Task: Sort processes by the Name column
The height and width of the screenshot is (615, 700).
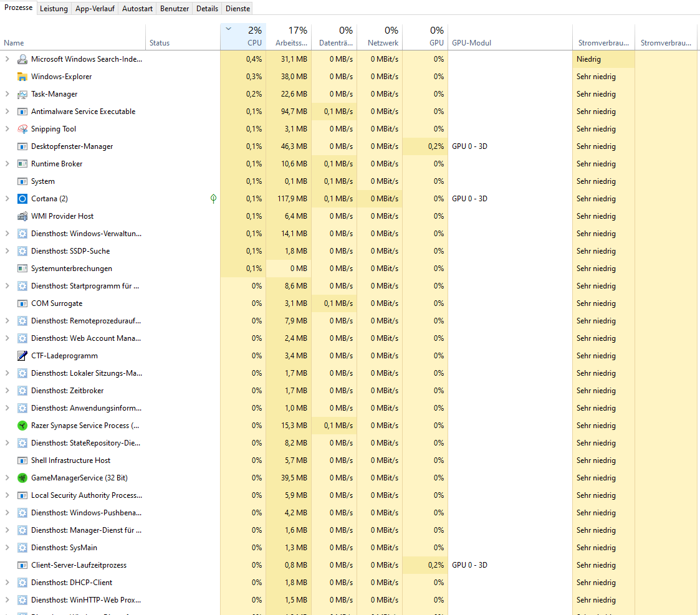Action: (x=73, y=37)
